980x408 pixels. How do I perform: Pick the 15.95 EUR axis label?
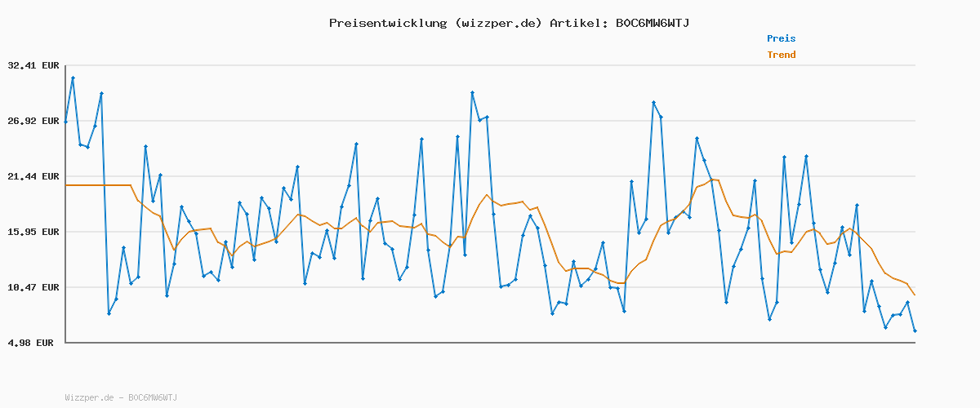click(33, 232)
